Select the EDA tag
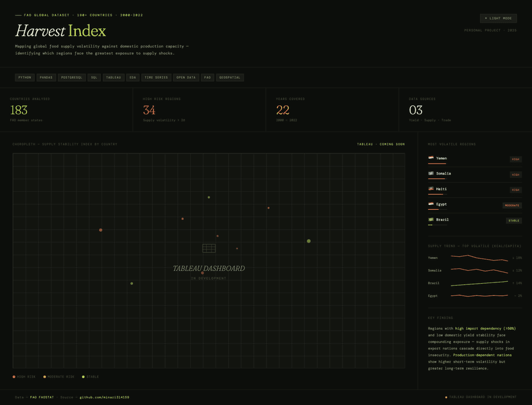The image size is (532, 405). pos(132,78)
